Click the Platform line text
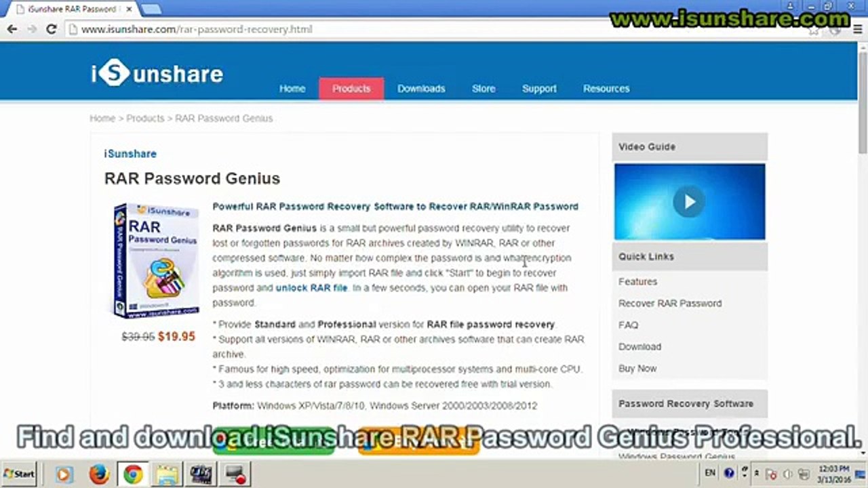868x488 pixels. coord(375,406)
